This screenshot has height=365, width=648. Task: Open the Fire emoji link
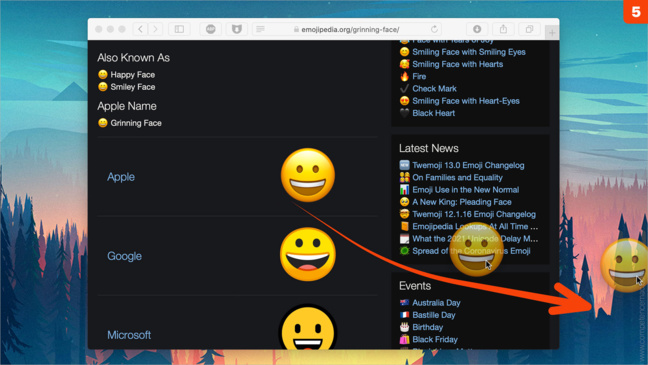pos(419,76)
